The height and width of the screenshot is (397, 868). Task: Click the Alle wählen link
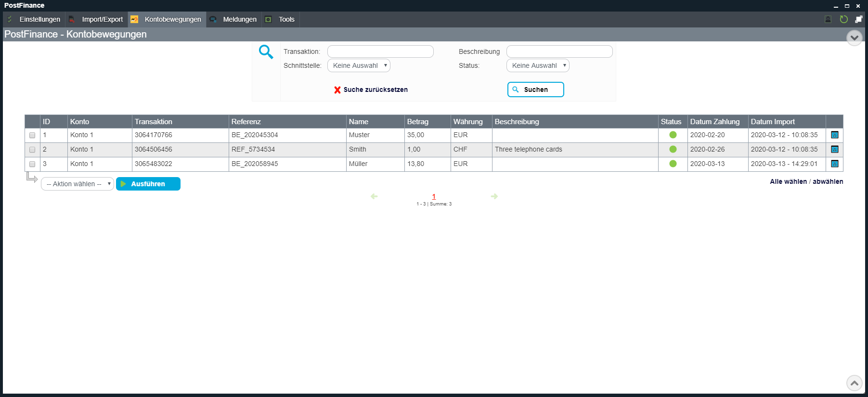tap(788, 181)
